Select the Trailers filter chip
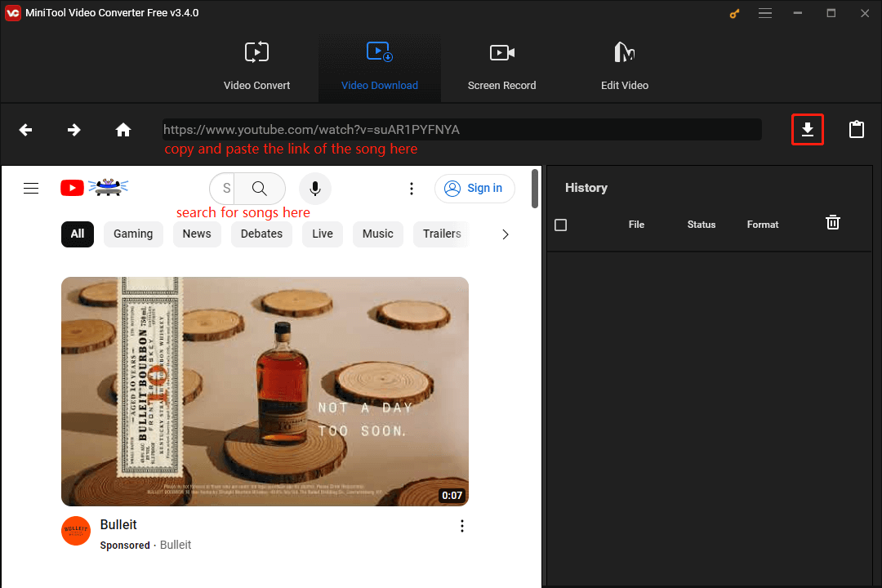Screen dimensions: 882x588 point(442,234)
